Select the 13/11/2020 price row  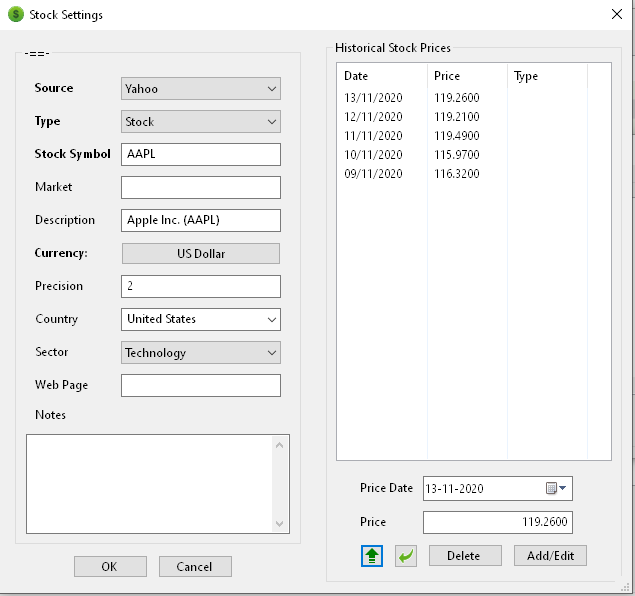pyautogui.click(x=474, y=98)
